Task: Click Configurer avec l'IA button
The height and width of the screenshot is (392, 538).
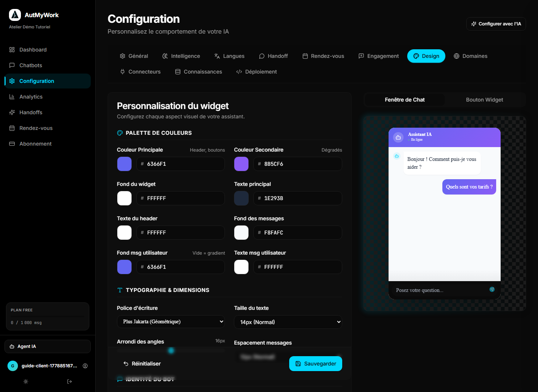Action: [x=496, y=24]
